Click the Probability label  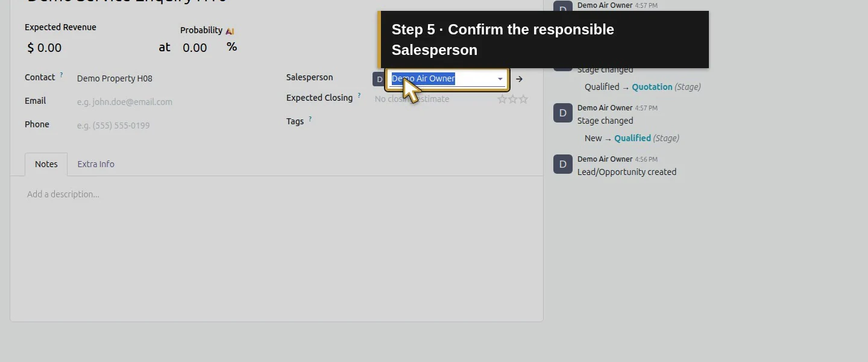pyautogui.click(x=201, y=30)
